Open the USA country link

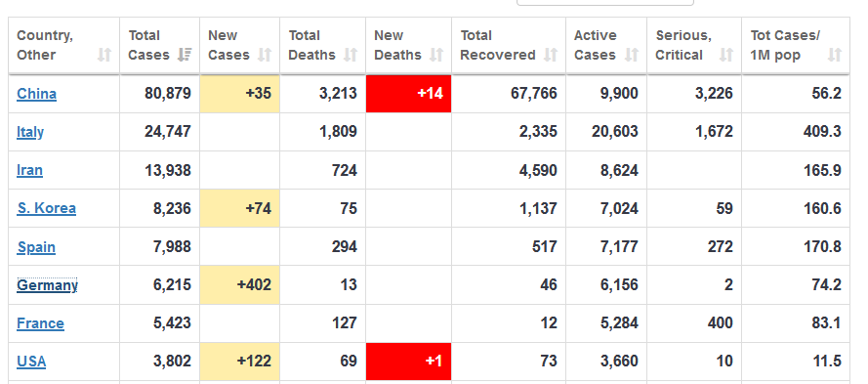pyautogui.click(x=31, y=362)
